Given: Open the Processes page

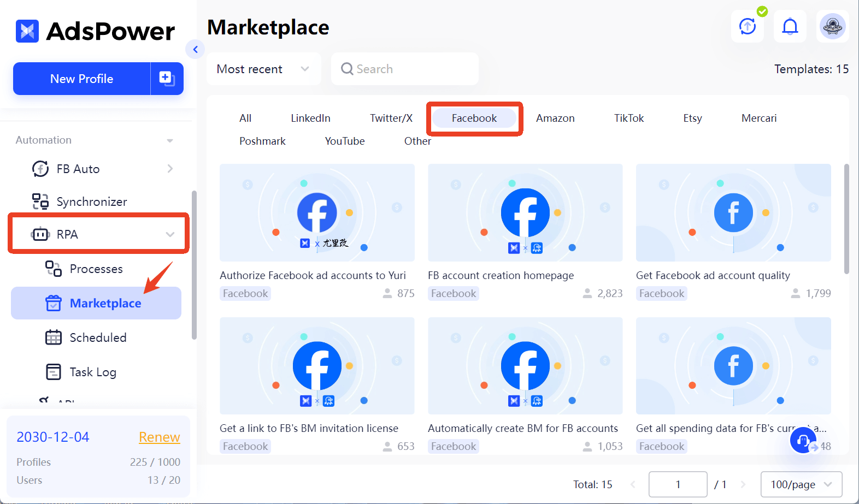Looking at the screenshot, I should (96, 269).
